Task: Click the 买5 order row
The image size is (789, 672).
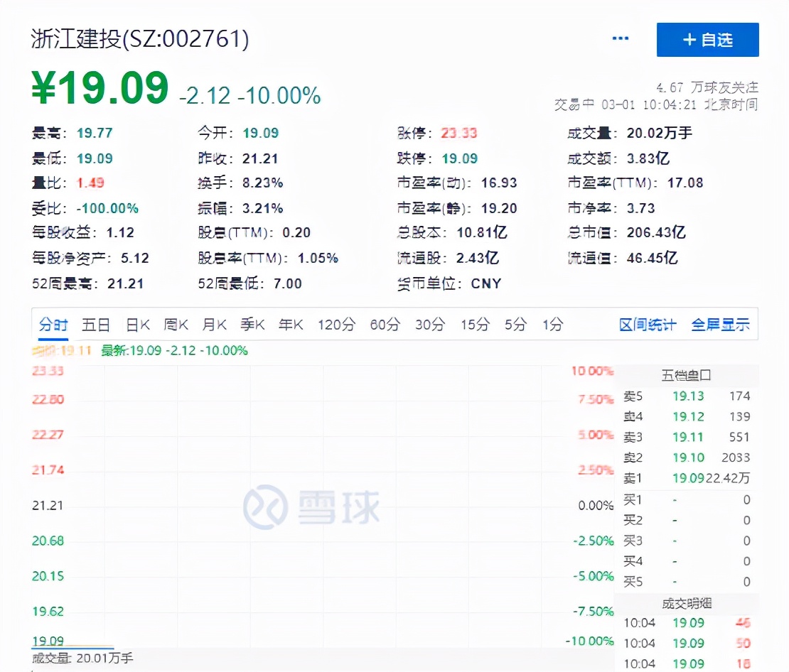Action: (687, 582)
